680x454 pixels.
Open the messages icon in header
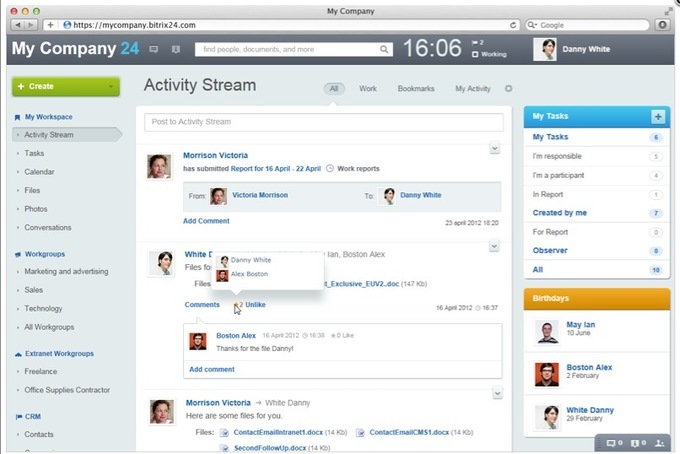(x=154, y=49)
